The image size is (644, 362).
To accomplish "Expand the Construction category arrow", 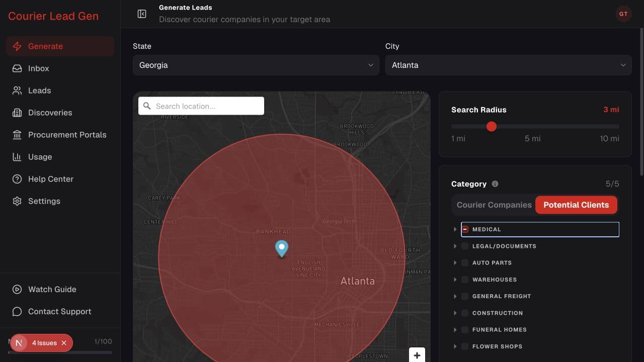I will pyautogui.click(x=455, y=313).
